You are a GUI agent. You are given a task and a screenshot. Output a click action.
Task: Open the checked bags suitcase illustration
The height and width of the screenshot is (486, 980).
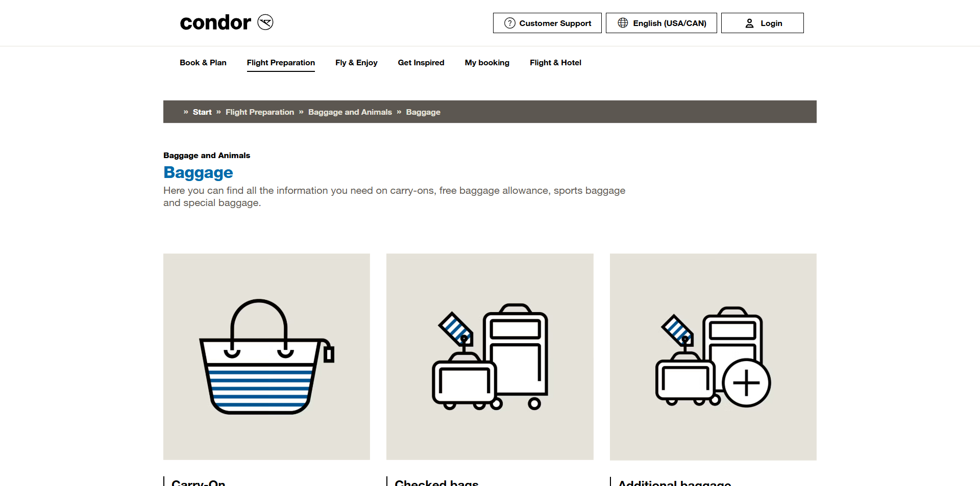489,356
